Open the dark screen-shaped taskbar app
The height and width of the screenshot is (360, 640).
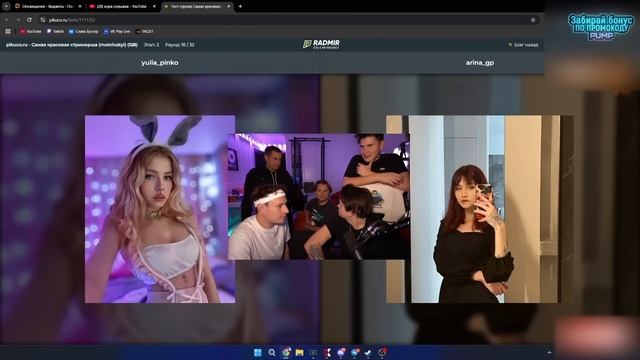point(313,352)
